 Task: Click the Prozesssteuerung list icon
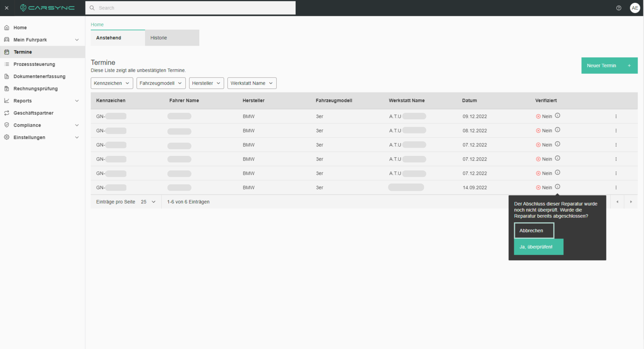click(x=7, y=64)
